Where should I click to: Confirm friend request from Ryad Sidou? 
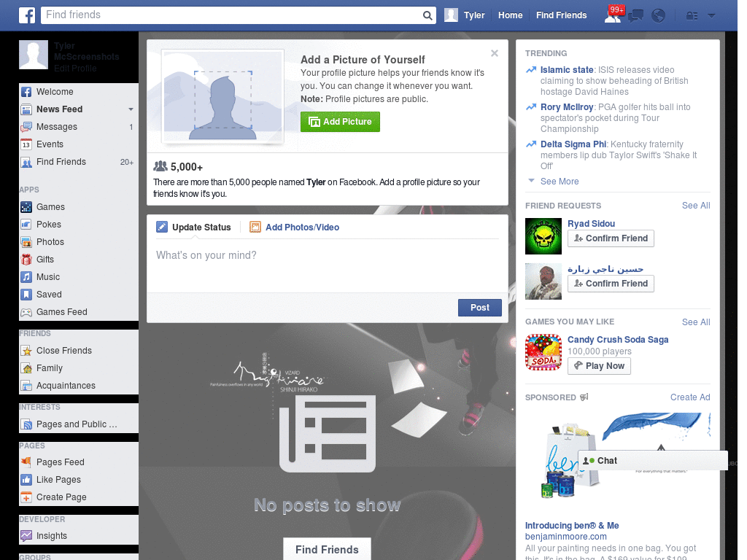(611, 238)
